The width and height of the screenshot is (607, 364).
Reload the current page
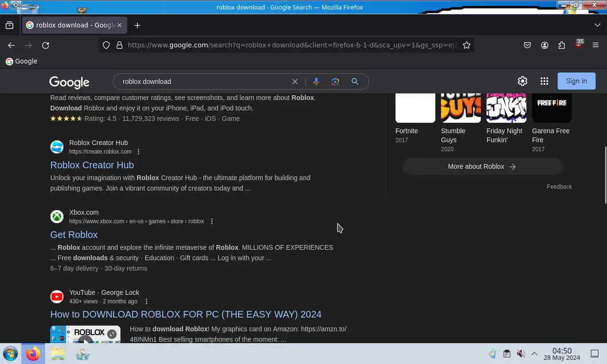pyautogui.click(x=46, y=45)
